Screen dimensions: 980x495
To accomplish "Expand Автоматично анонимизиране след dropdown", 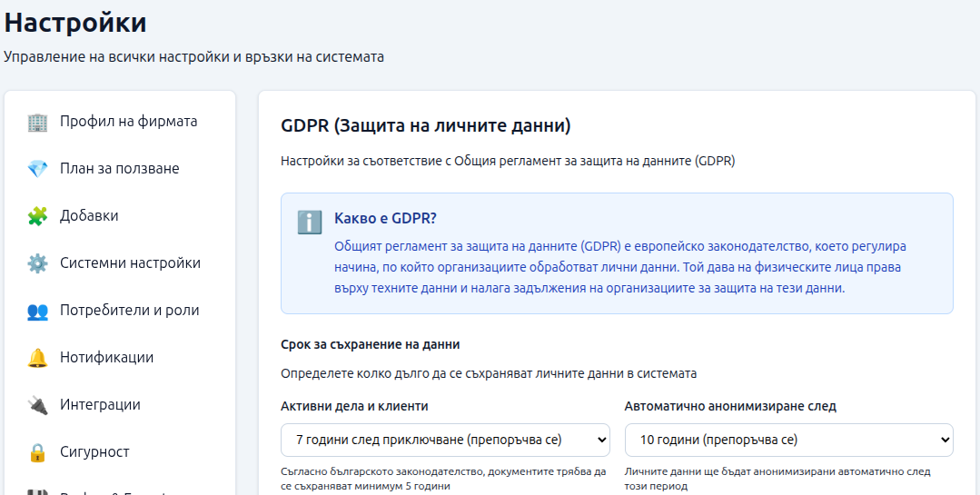I will click(788, 440).
